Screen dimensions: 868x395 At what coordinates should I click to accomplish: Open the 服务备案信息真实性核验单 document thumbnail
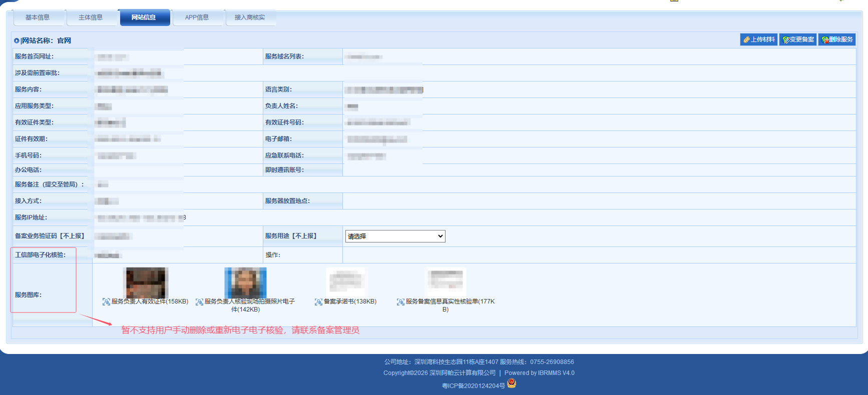point(446,280)
